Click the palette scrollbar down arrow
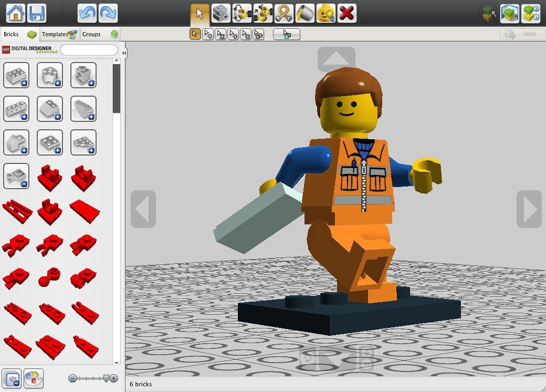 [x=117, y=363]
